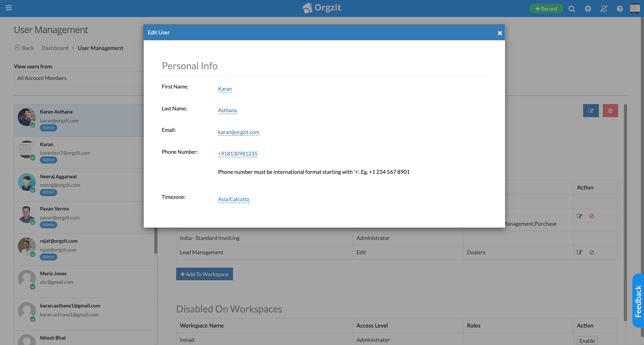Select Karan Asthana in user list
This screenshot has height=345, width=644.
pos(79,120)
